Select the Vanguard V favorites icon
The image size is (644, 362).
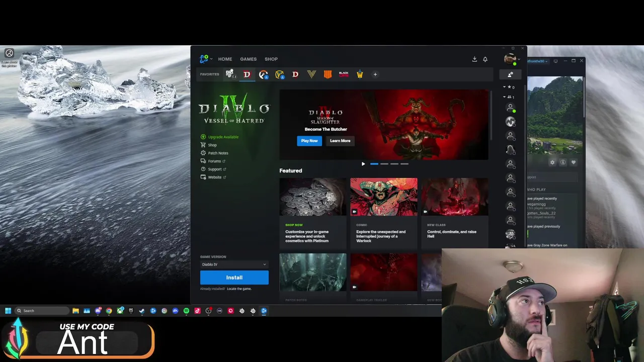[x=311, y=74]
